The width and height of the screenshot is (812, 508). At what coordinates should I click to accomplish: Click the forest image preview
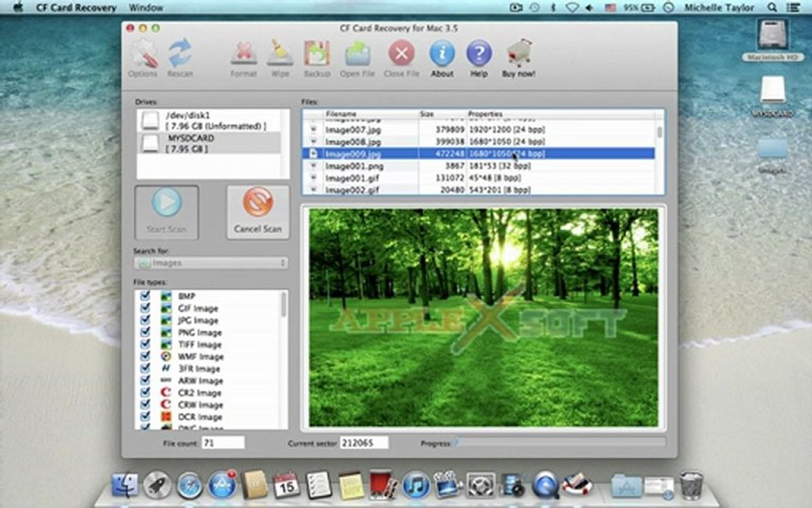483,317
